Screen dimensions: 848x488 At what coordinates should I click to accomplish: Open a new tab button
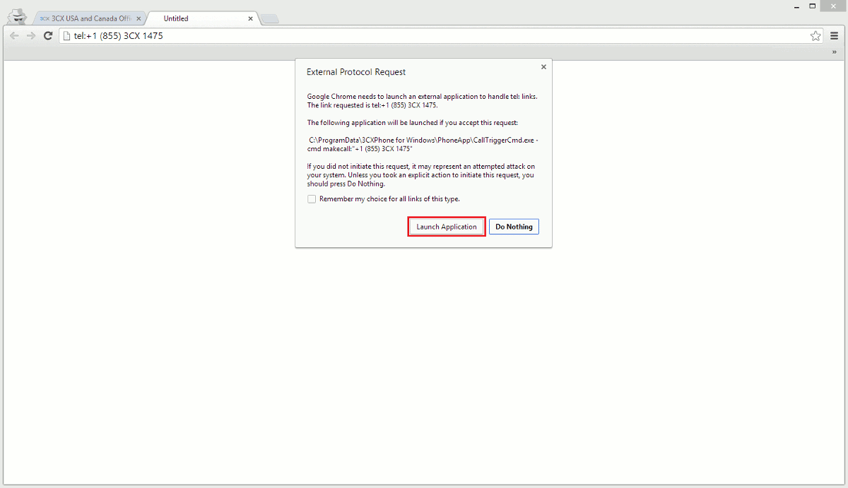point(270,19)
